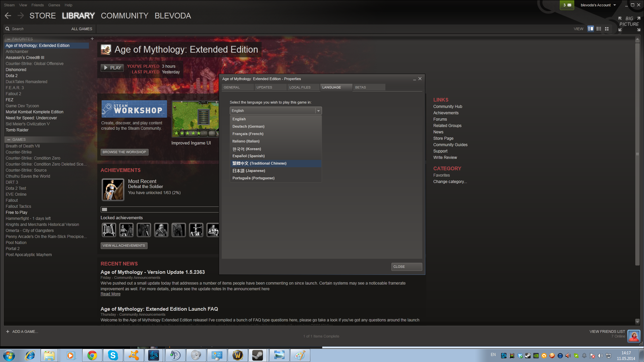Click the Big Picture mode icon
The width and height of the screenshot is (644, 362).
629,24
